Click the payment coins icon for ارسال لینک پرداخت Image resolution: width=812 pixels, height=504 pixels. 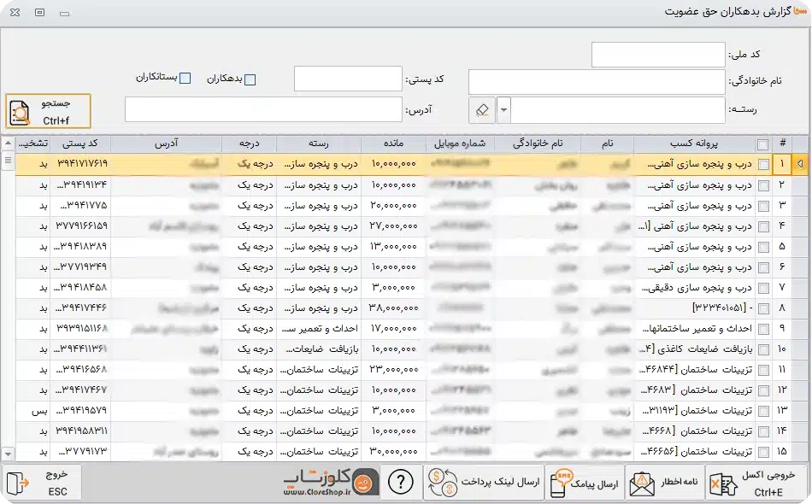[442, 483]
